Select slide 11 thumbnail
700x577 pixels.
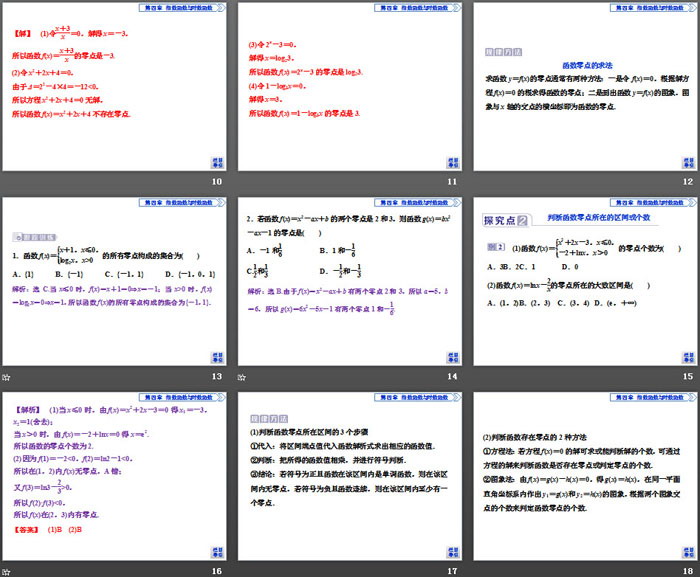pos(349,88)
